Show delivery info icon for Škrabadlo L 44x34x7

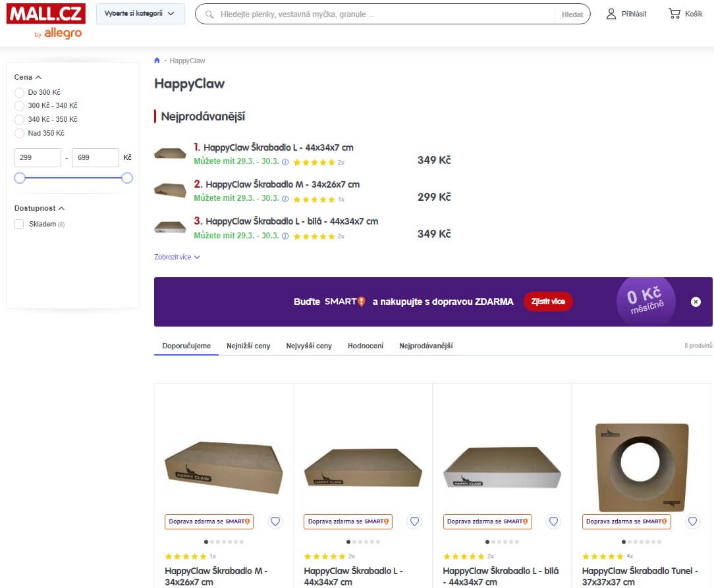click(285, 162)
